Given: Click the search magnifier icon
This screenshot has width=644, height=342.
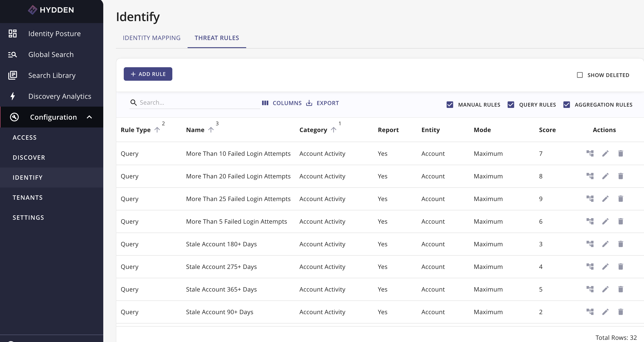Looking at the screenshot, I should (x=134, y=103).
